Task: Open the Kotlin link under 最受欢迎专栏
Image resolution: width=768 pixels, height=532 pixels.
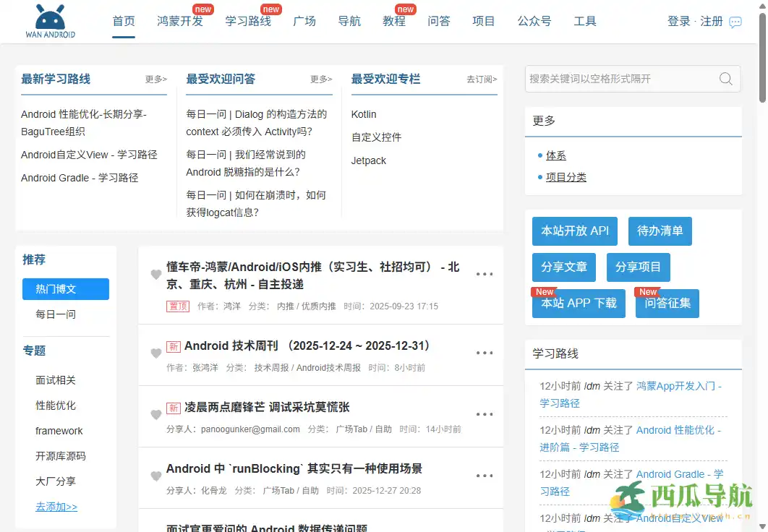Action: point(363,114)
